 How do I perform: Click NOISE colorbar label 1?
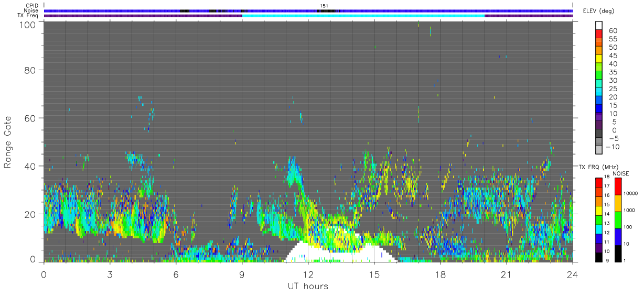[626, 260]
